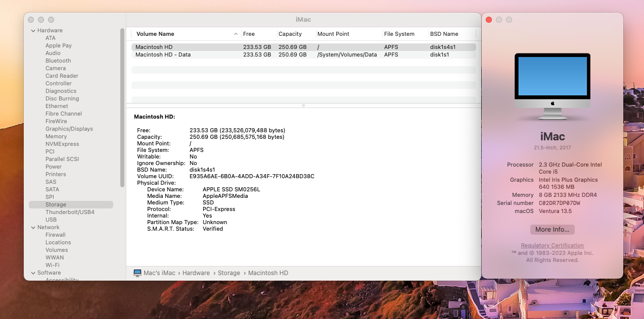Image resolution: width=644 pixels, height=319 pixels.
Task: Click the Capacity column header
Action: pos(290,34)
